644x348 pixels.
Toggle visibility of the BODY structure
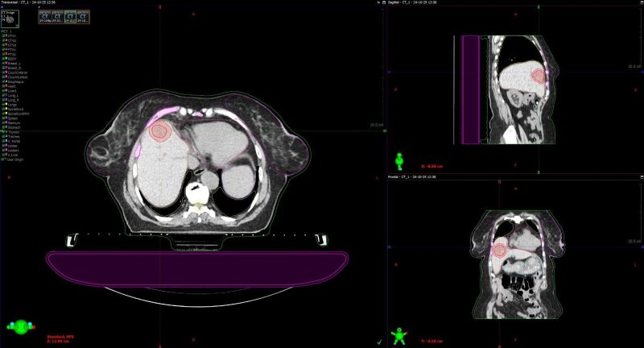tap(3, 59)
